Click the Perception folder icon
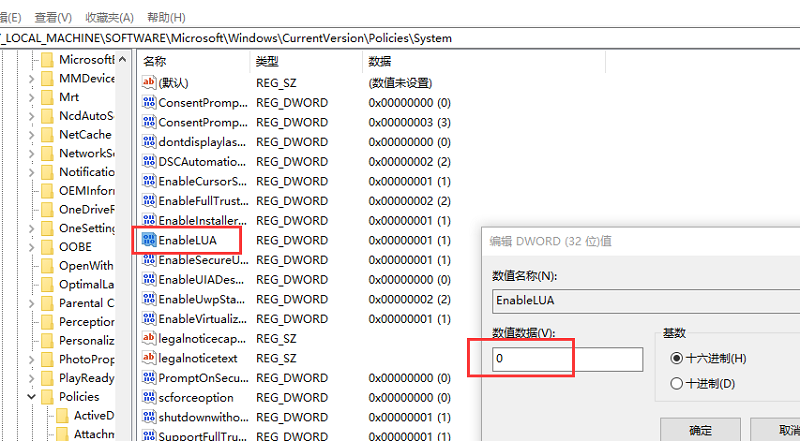 pos(47,322)
